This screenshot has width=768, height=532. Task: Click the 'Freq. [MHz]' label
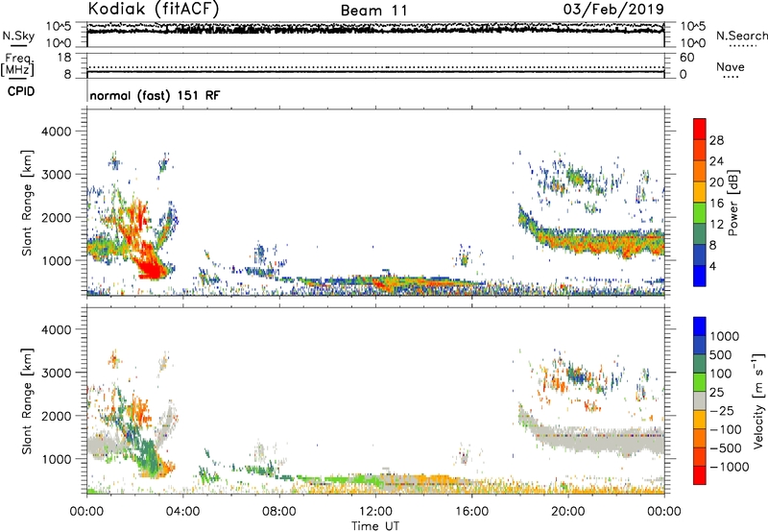pos(17,64)
